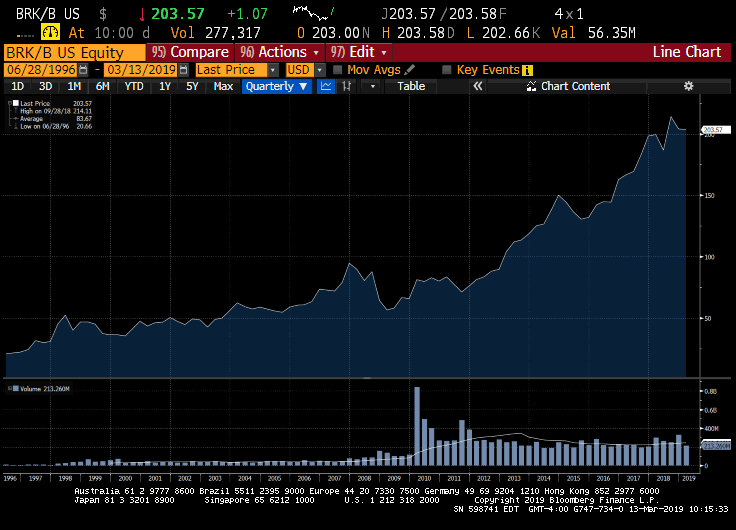Select the bar/candle chart style icon

click(347, 86)
